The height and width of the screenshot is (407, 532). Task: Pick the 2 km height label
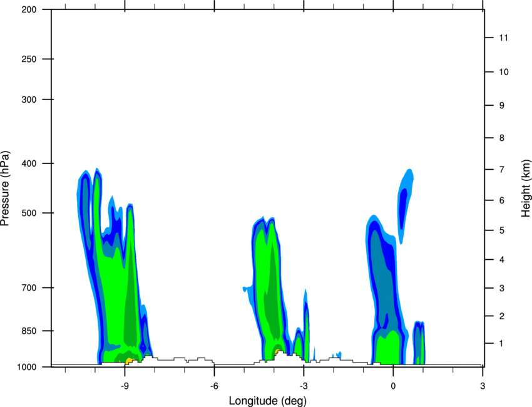(501, 316)
